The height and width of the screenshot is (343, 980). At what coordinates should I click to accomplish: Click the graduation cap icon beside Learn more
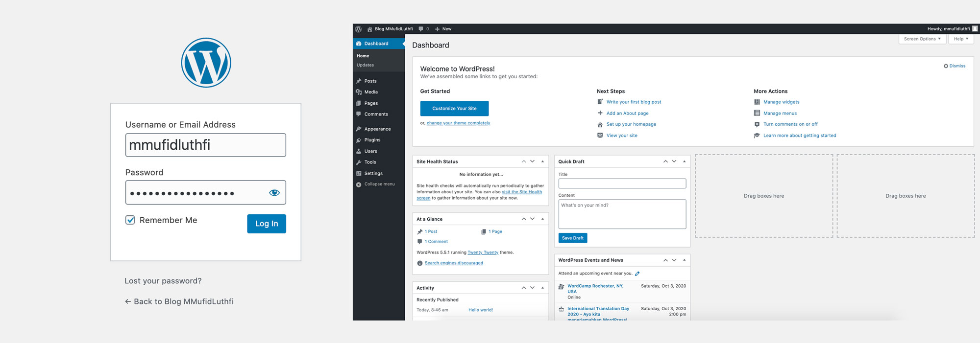[757, 136]
